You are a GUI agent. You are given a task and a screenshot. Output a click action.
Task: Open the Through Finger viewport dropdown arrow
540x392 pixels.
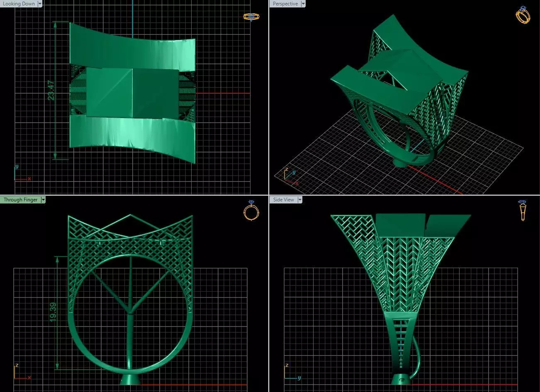point(43,200)
